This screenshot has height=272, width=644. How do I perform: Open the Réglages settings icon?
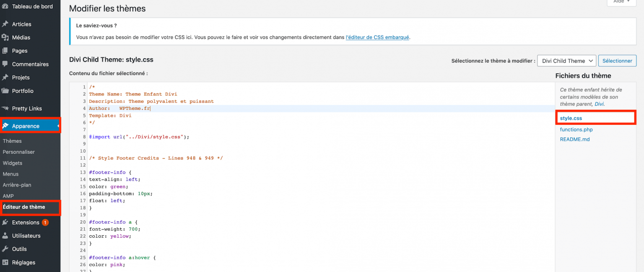[6, 262]
